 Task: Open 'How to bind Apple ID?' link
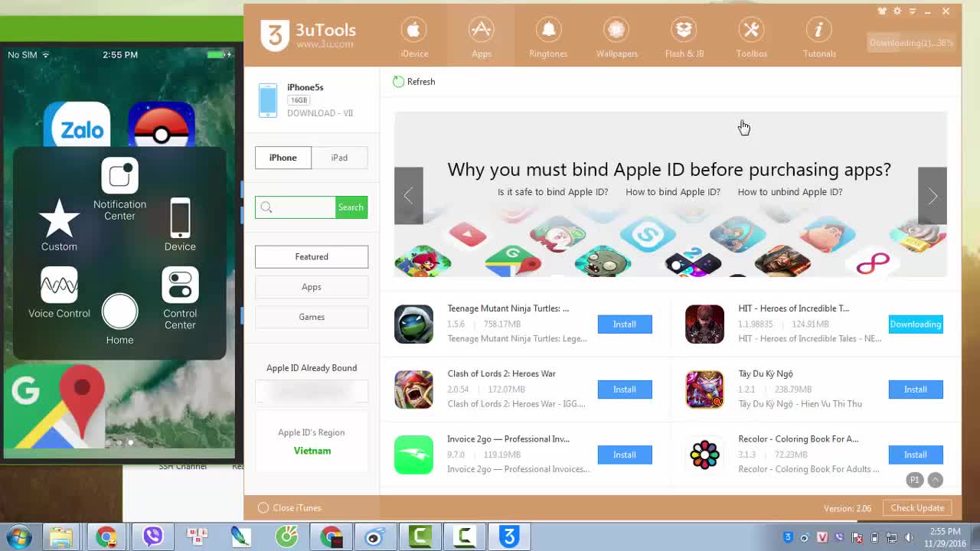click(x=673, y=192)
